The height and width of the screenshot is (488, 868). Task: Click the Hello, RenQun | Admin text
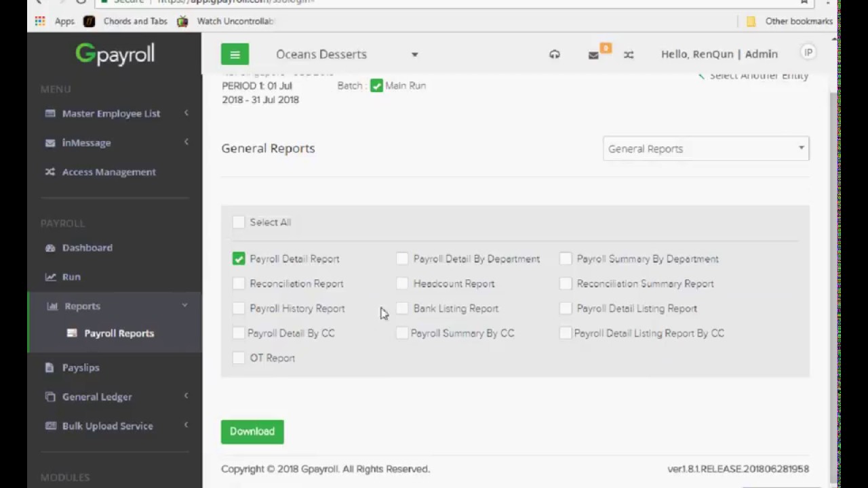[719, 54]
